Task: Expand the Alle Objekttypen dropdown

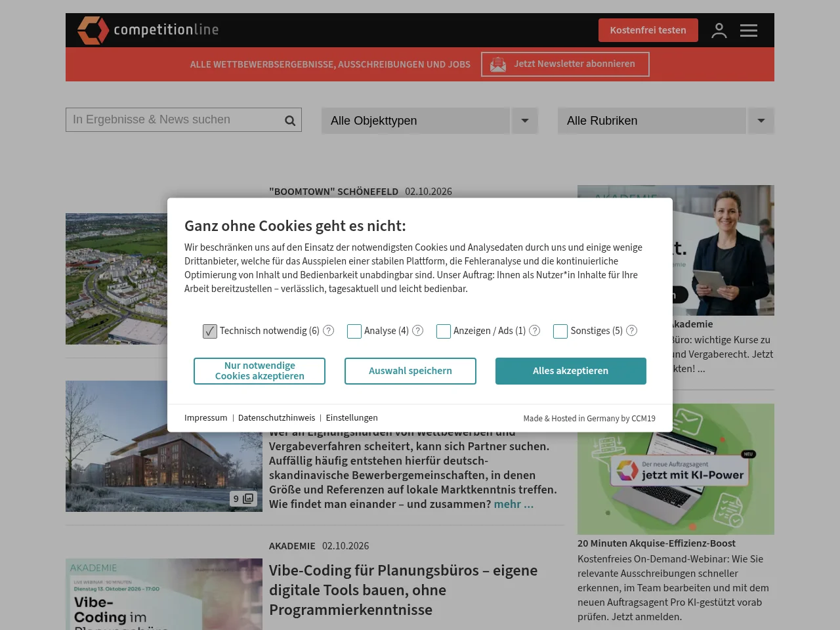Action: pyautogui.click(x=430, y=121)
